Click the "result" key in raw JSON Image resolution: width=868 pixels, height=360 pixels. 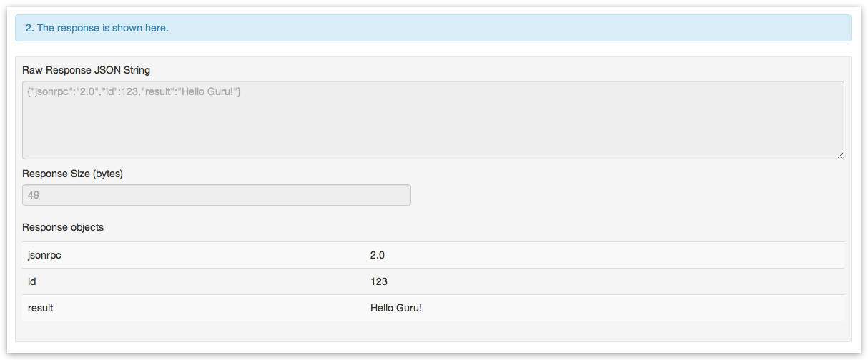click(x=159, y=92)
